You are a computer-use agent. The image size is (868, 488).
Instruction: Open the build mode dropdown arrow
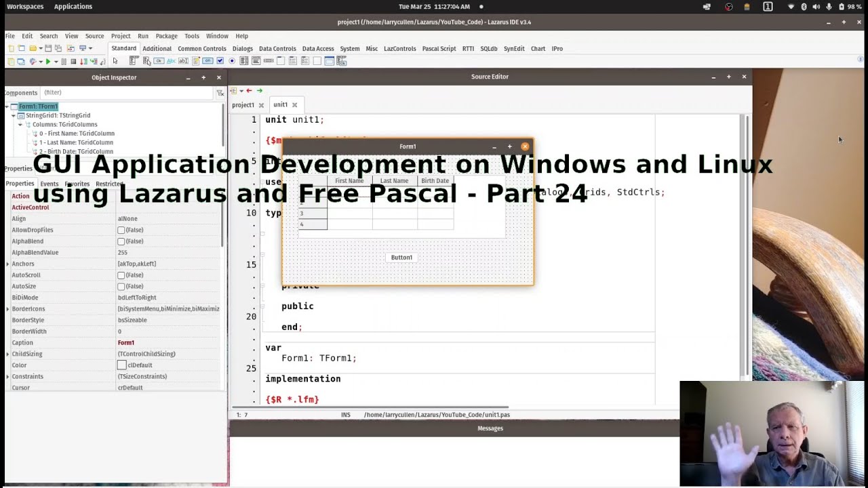coord(41,62)
